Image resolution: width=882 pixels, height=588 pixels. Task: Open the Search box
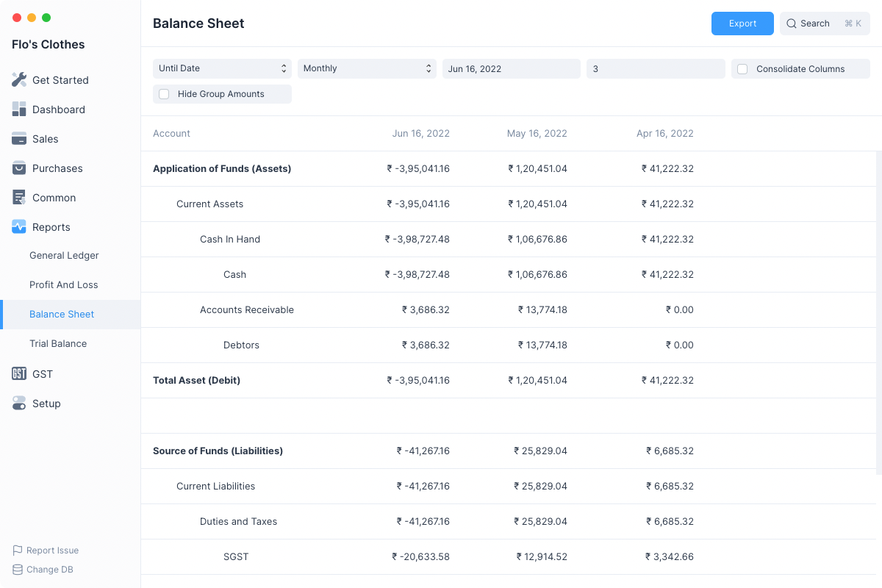pos(824,24)
